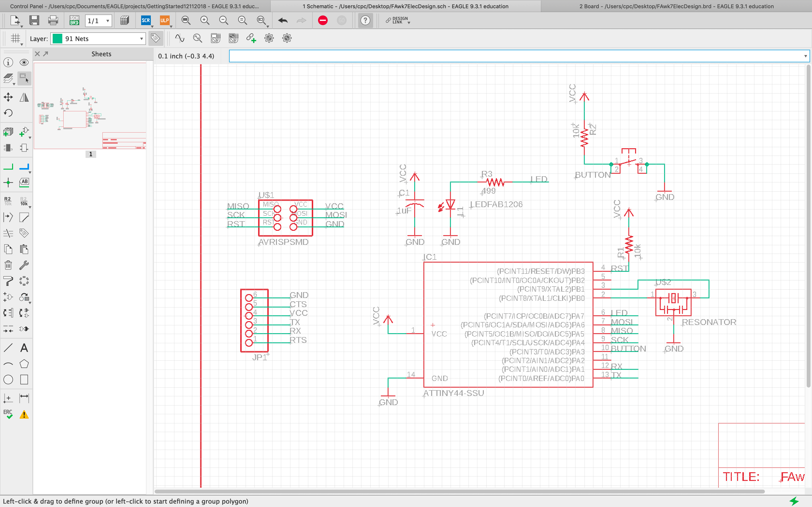Open the Layer dropdown showing 91 Nets

[141, 38]
